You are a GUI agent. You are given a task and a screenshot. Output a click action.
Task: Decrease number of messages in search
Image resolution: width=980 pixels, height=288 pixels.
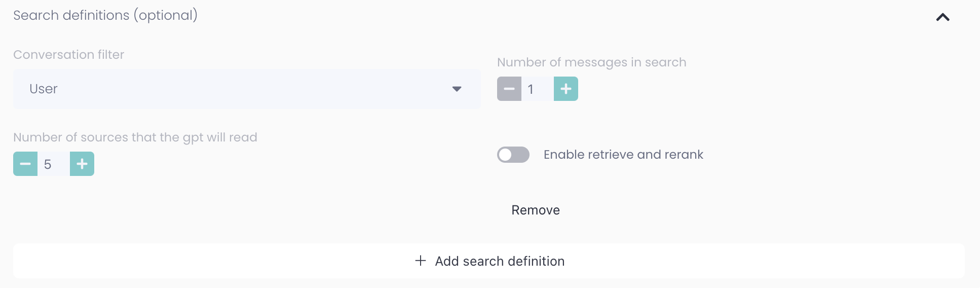click(509, 89)
